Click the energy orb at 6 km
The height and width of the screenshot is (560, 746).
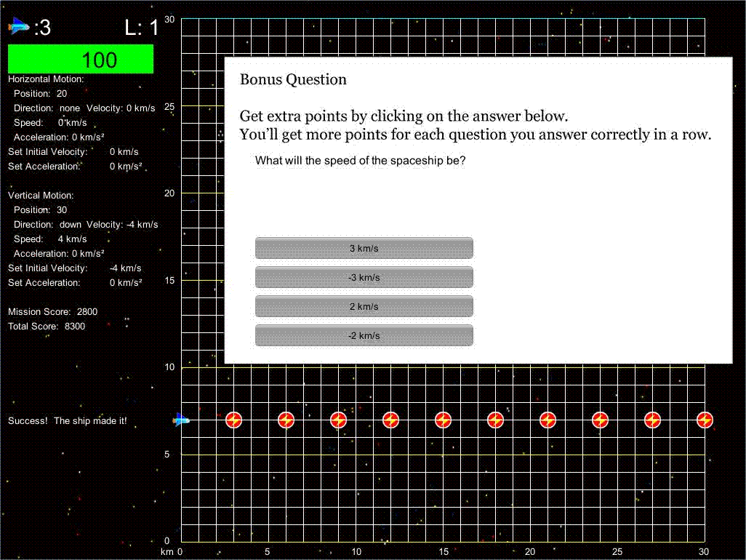(x=286, y=420)
